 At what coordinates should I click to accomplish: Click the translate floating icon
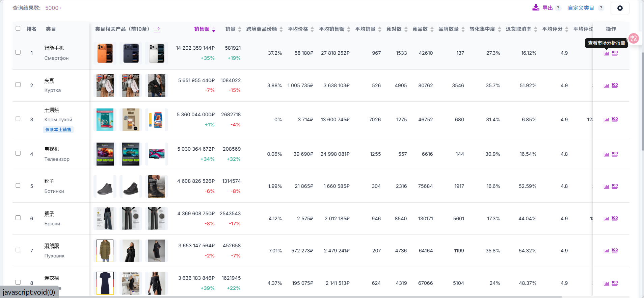click(x=634, y=39)
